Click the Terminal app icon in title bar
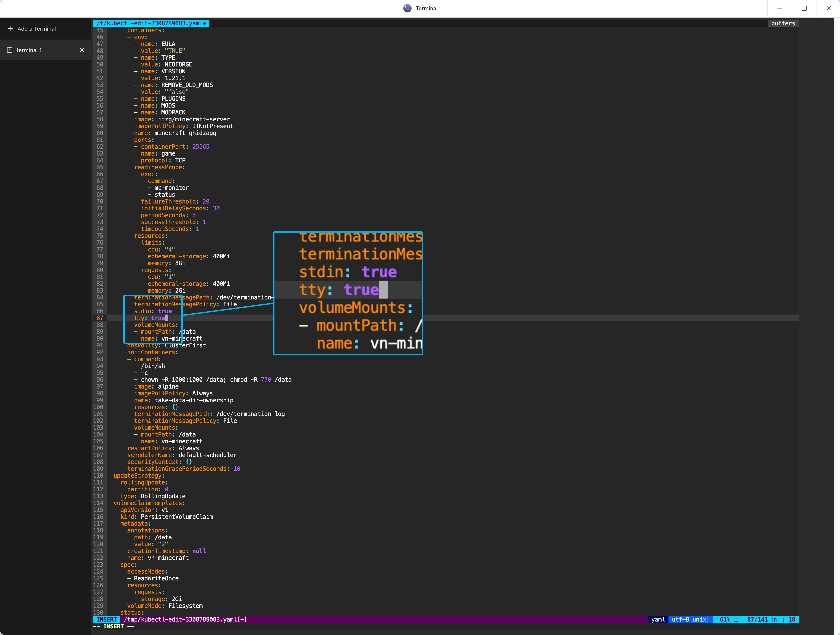 point(407,8)
